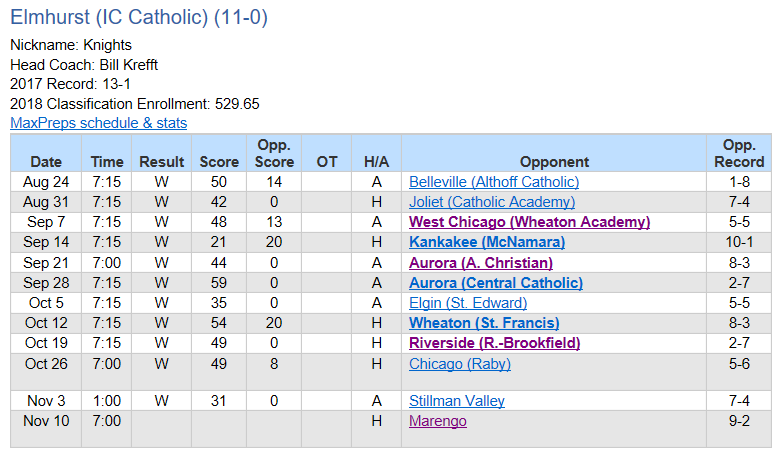772x455 pixels.
Task: Click the Opp. Record column header
Action: (739, 153)
